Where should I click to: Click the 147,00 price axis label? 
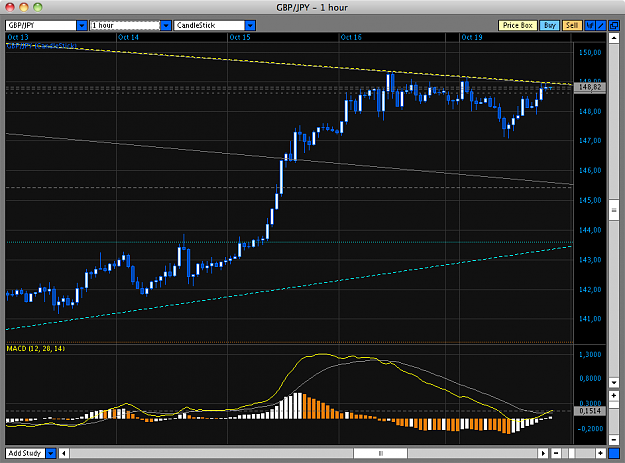[x=590, y=141]
